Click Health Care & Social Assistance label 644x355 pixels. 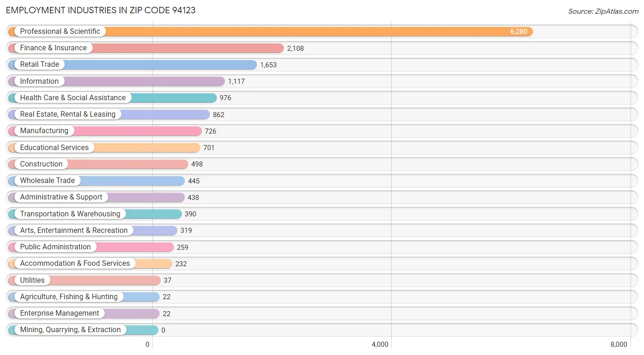click(x=73, y=98)
